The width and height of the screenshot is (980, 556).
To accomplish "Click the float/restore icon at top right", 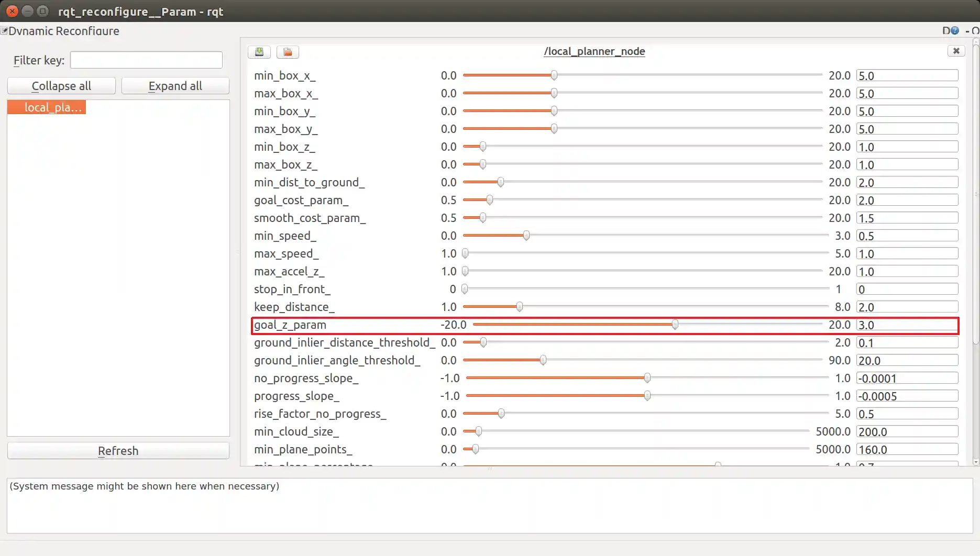I will [976, 30].
